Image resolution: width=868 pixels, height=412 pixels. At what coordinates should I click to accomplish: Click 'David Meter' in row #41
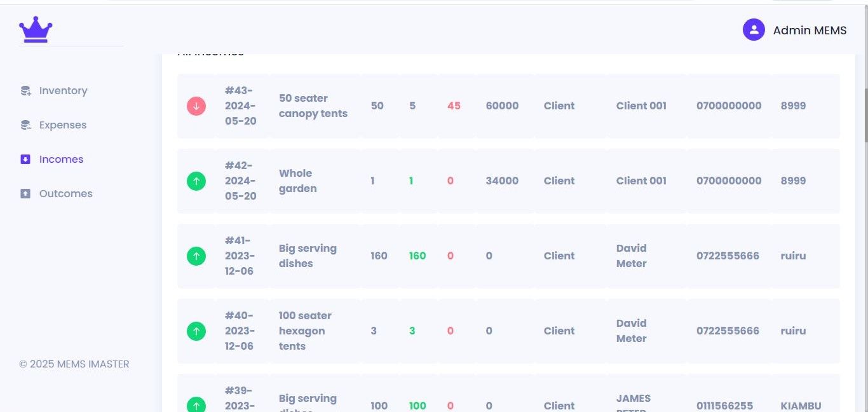[x=632, y=256]
